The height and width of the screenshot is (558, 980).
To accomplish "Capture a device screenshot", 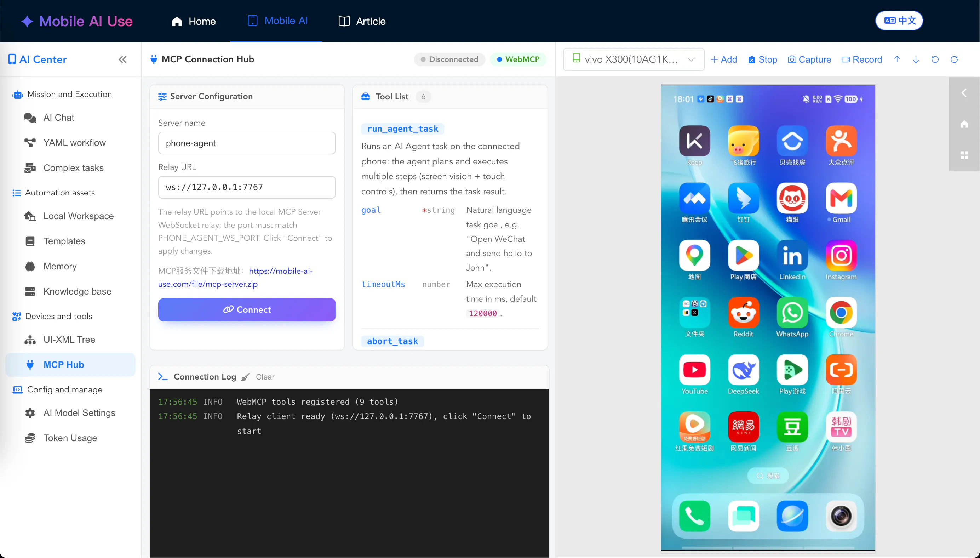I will (x=809, y=59).
